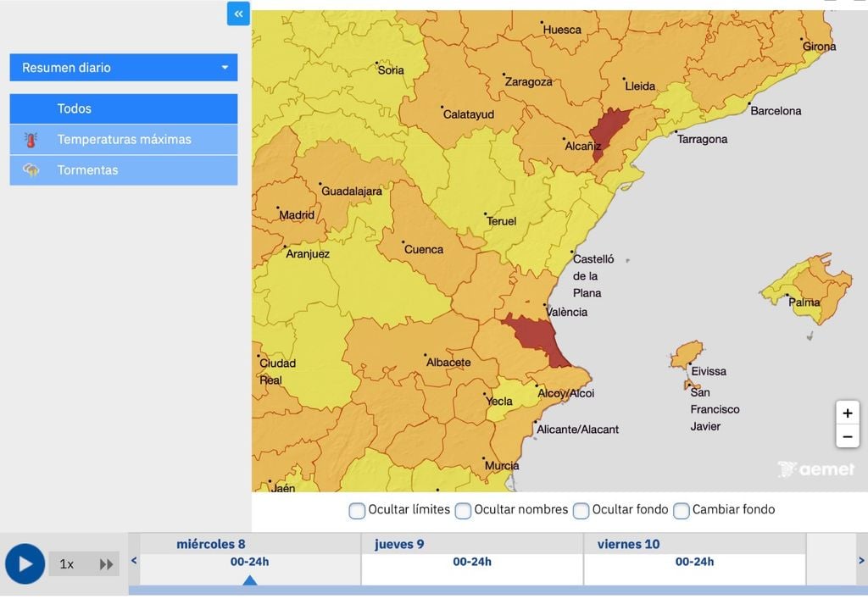Image resolution: width=868 pixels, height=610 pixels.
Task: Select jueves 9 on the timeline
Action: click(x=399, y=544)
